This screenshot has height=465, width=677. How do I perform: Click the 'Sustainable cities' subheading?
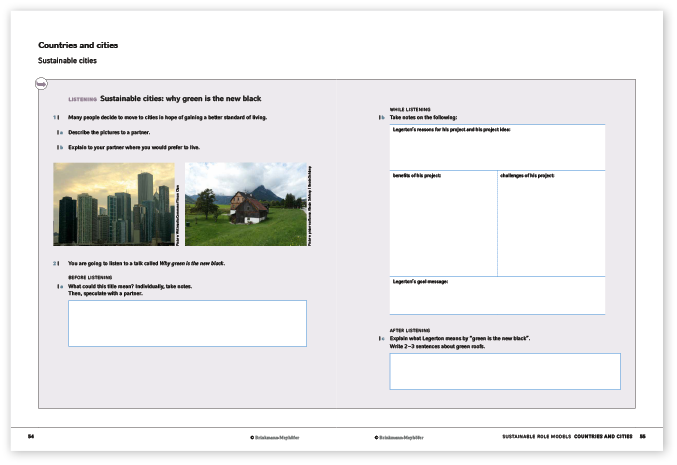[x=67, y=61]
